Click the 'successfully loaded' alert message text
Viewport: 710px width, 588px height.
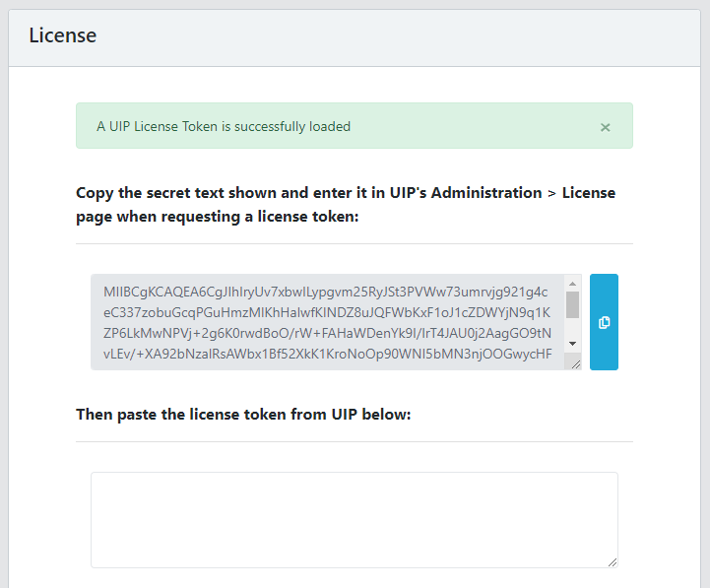pos(224,126)
